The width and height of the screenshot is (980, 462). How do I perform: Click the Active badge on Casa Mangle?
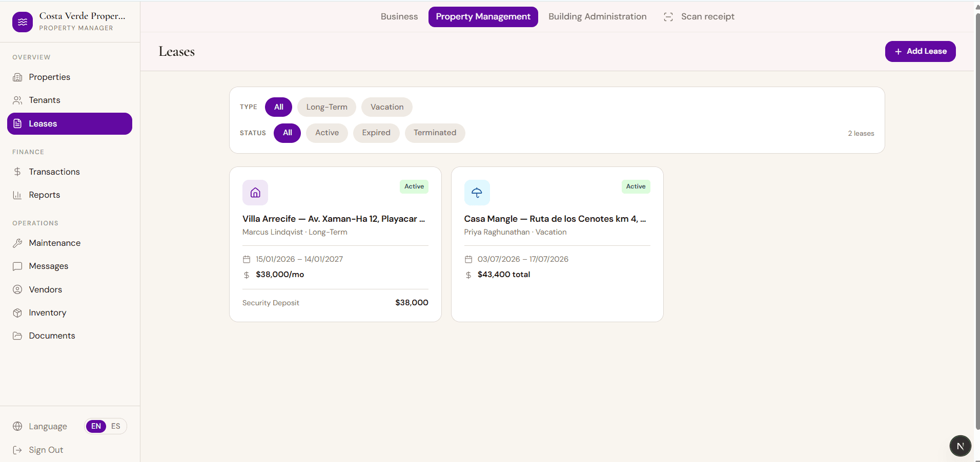click(636, 186)
